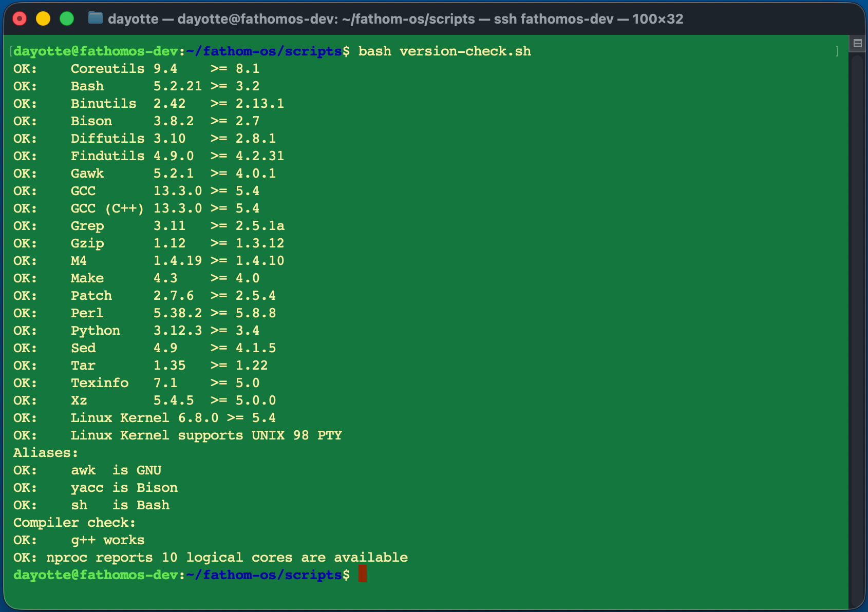Click the M4 1.4.19 output row
This screenshot has height=612, width=868.
(148, 261)
